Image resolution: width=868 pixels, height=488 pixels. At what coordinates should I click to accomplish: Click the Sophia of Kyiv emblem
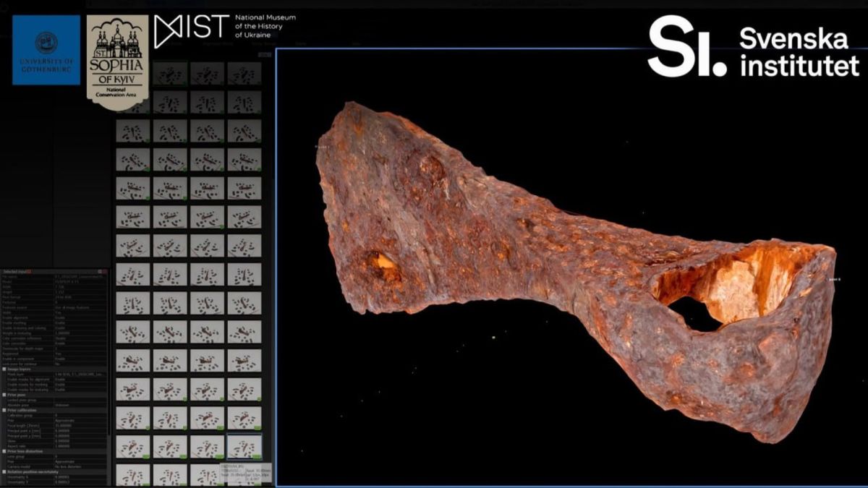[117, 62]
